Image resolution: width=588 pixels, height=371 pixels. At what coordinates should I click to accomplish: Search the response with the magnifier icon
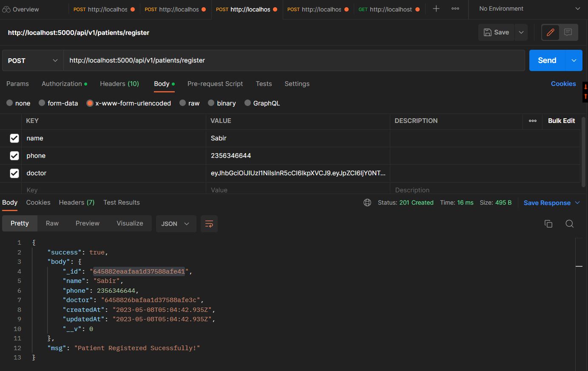tap(570, 223)
